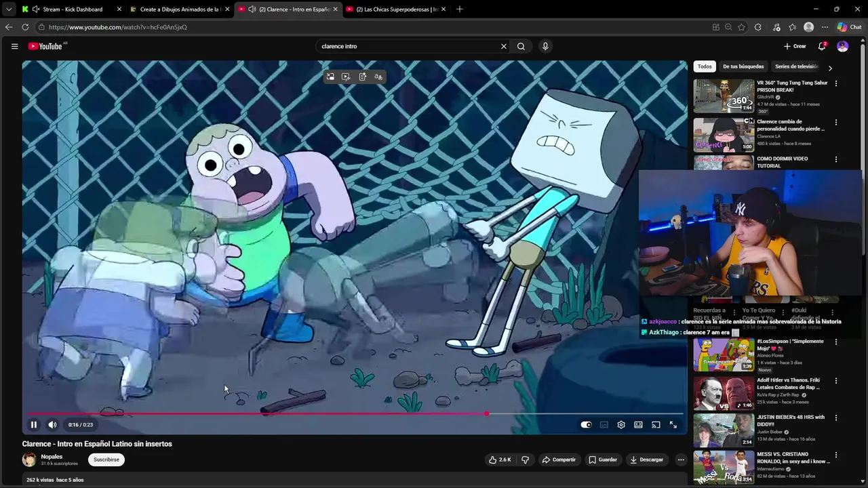Focus the YouTube search box
Viewport: 868px width, 488px height.
408,46
